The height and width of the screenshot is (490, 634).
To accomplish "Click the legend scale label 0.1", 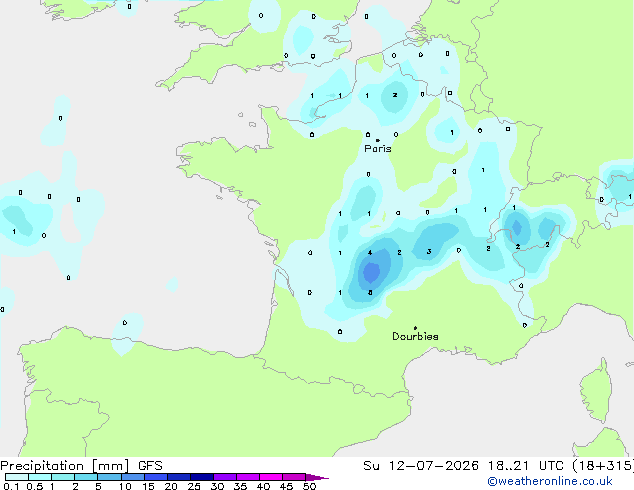I will click(x=11, y=486).
